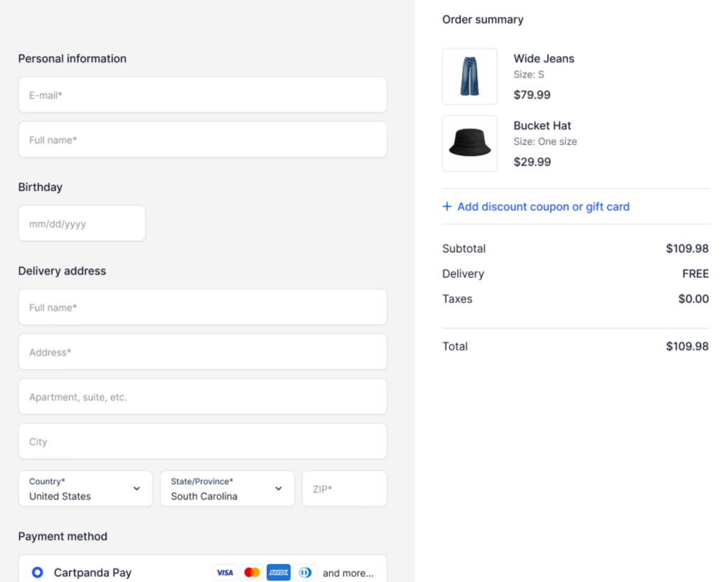Viewport: 728px width, 582px height.
Task: Click the 'and more...' payment options text
Action: [x=348, y=573]
